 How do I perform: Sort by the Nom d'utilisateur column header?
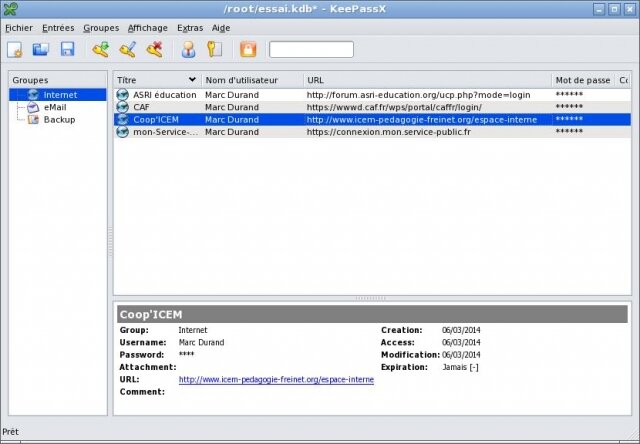[x=253, y=80]
